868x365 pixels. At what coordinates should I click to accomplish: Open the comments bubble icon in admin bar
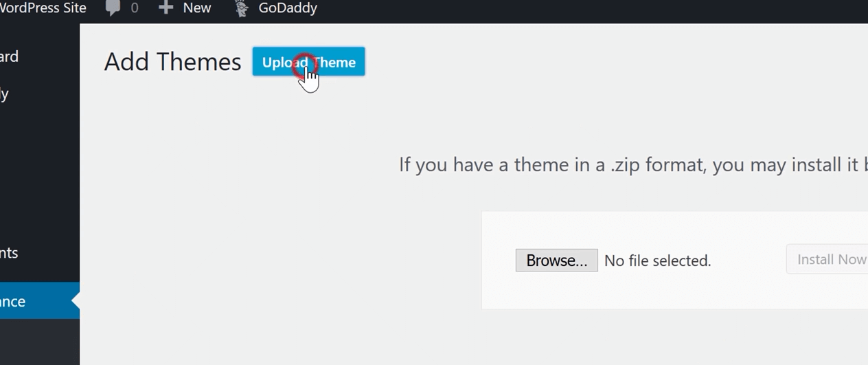[113, 9]
